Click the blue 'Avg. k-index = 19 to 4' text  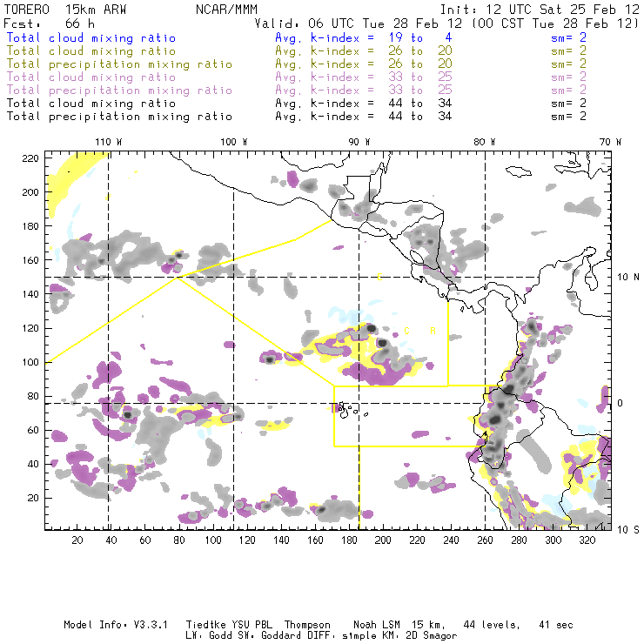click(364, 37)
